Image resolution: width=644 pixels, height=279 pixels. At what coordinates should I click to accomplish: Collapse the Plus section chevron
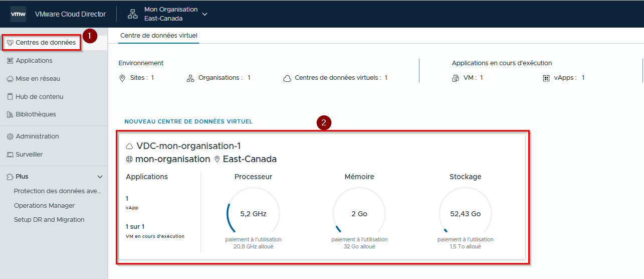click(100, 177)
